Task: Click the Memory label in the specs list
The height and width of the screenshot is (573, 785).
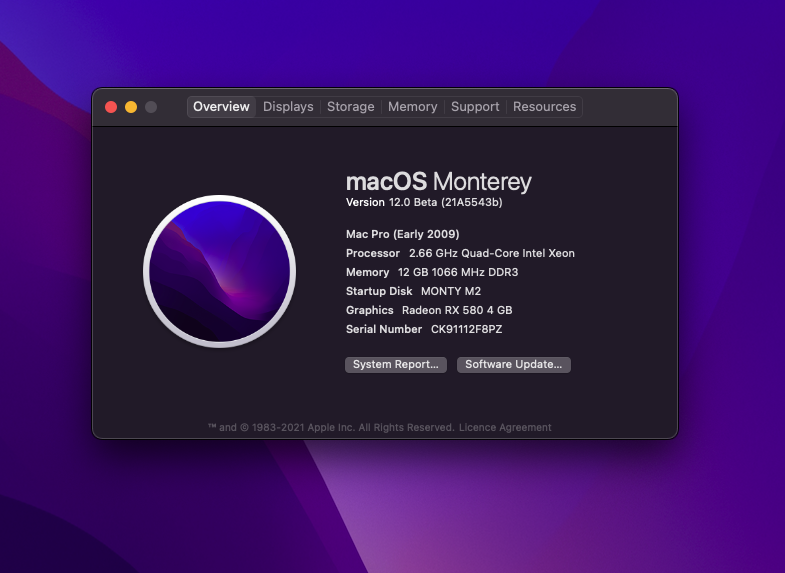Action: click(x=367, y=272)
